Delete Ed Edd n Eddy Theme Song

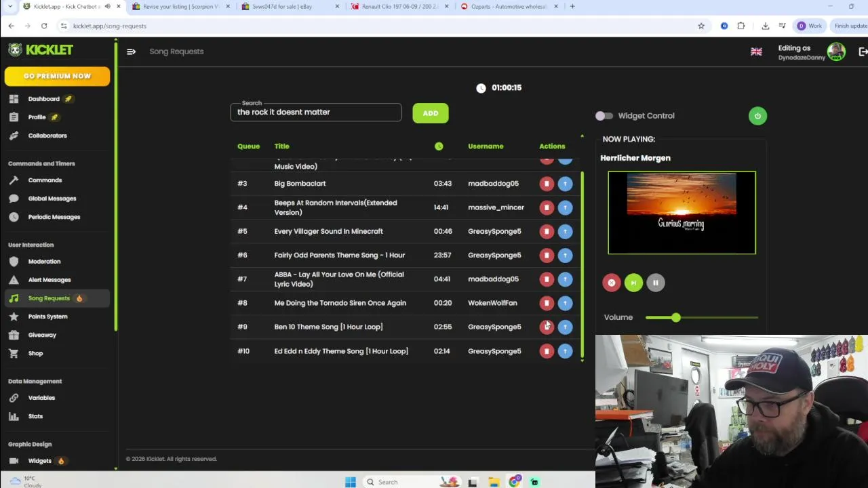[x=547, y=351]
